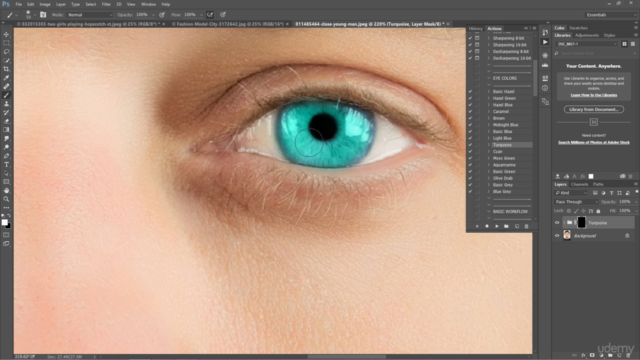Open the Brush panel toggle in options bar

[x=43, y=15]
